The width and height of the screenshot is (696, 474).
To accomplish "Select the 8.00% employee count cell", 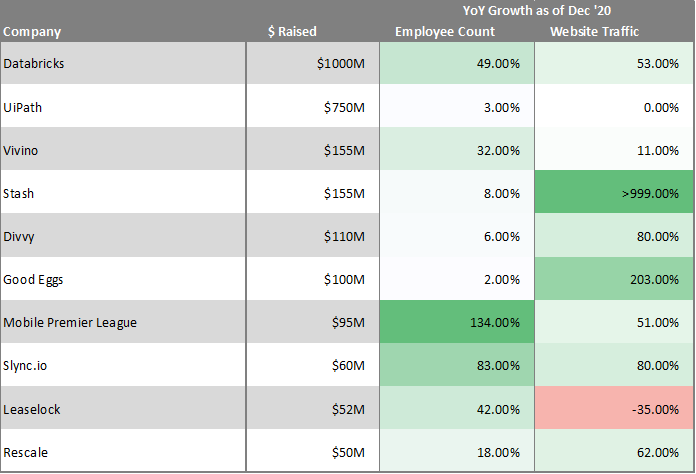I will 457,192.
